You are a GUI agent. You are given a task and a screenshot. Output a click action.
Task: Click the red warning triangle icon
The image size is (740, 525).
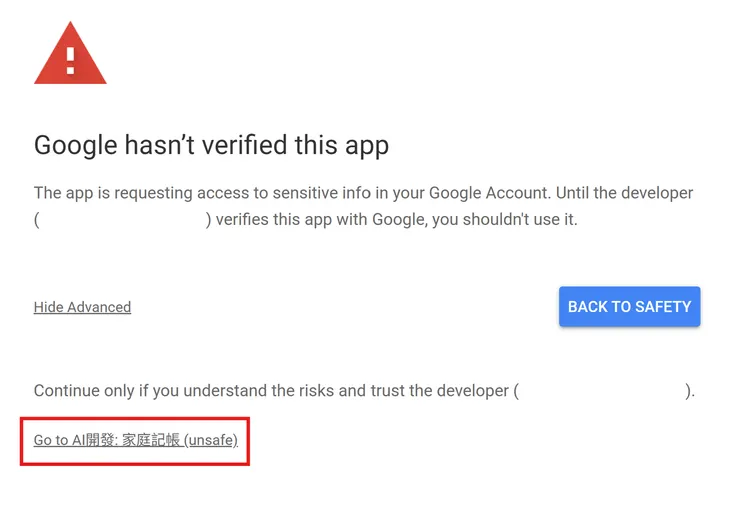click(x=70, y=57)
